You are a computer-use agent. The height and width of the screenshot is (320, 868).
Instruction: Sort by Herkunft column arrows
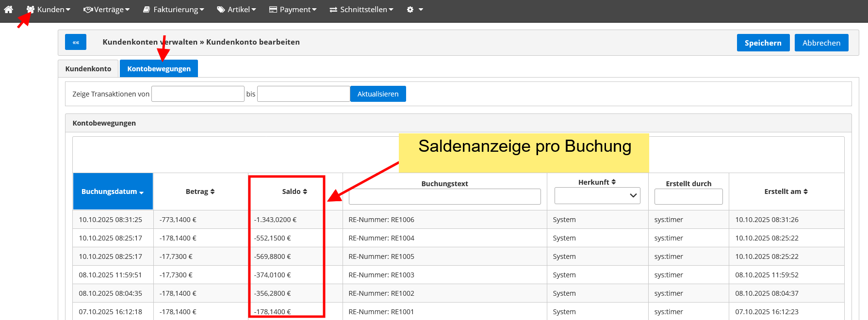(x=614, y=182)
